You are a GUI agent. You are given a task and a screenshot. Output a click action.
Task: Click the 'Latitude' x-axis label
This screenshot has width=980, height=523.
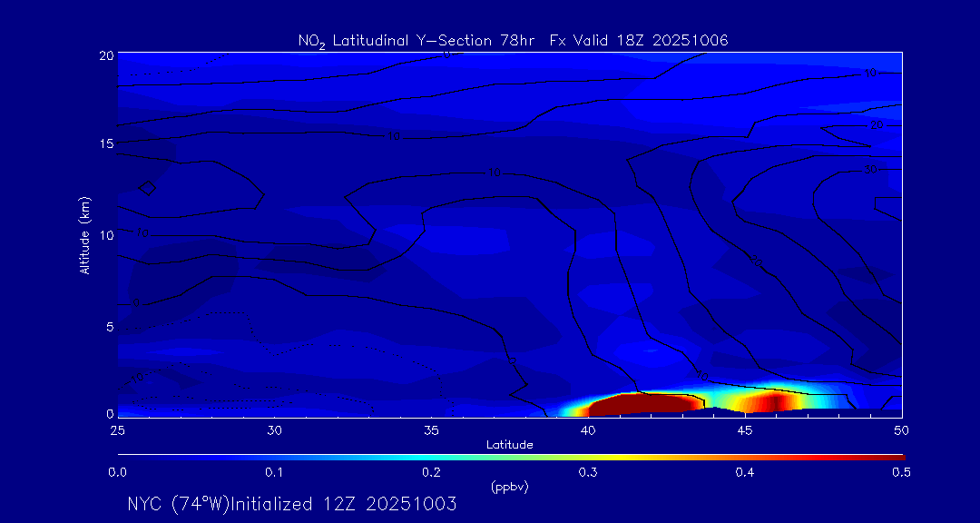click(509, 445)
